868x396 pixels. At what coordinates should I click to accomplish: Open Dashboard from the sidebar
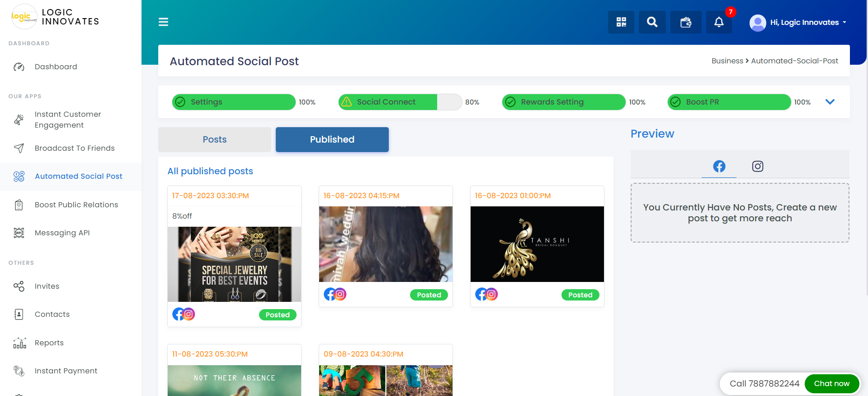coord(56,67)
